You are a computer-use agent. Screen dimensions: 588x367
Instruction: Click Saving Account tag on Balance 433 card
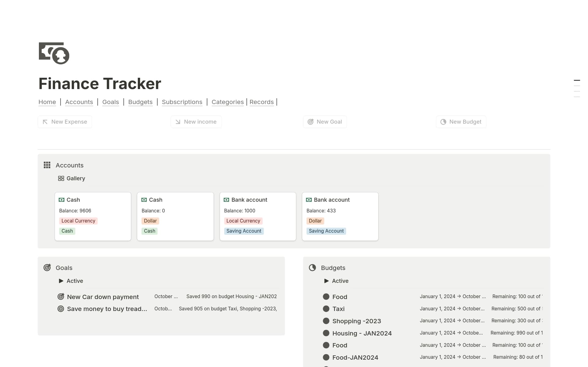click(326, 231)
